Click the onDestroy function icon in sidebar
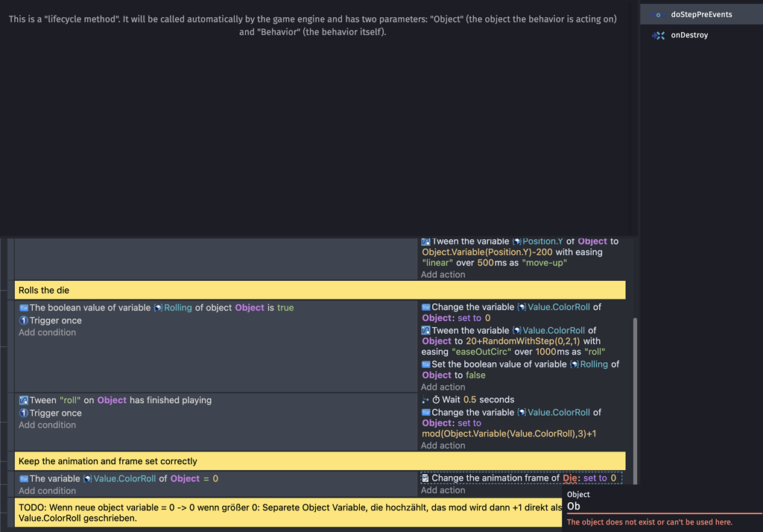 (x=659, y=35)
